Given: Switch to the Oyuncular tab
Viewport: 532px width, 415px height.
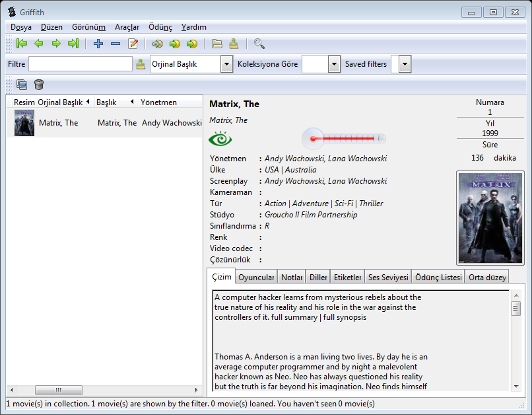Looking at the screenshot, I should point(256,278).
